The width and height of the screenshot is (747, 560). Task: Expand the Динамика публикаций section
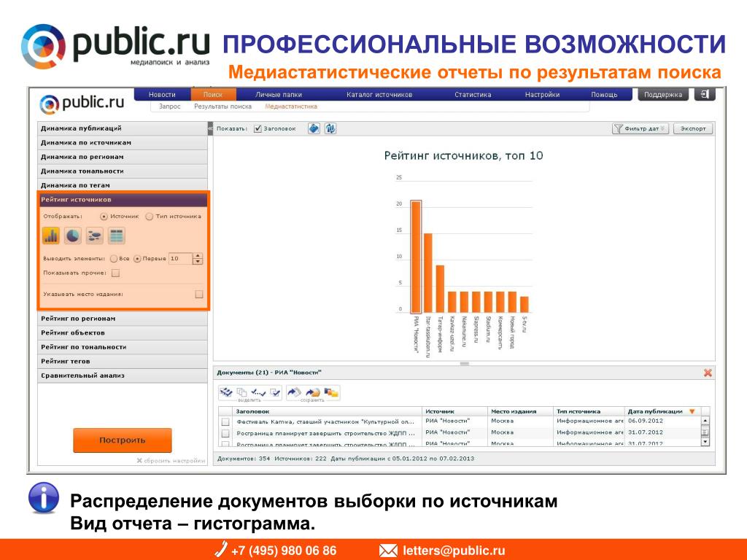pos(123,128)
